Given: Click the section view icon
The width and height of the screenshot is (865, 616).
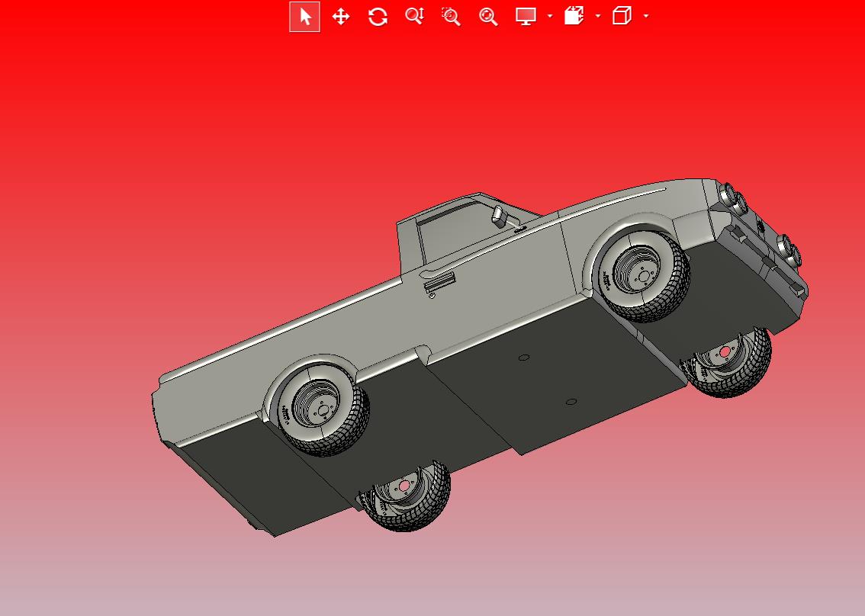Looking at the screenshot, I should [574, 15].
